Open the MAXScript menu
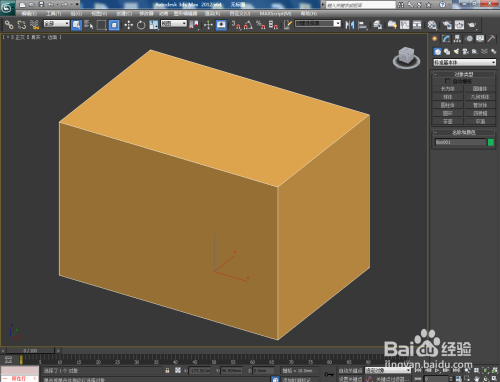Screen dimensions: 500x382 (x=276, y=14)
